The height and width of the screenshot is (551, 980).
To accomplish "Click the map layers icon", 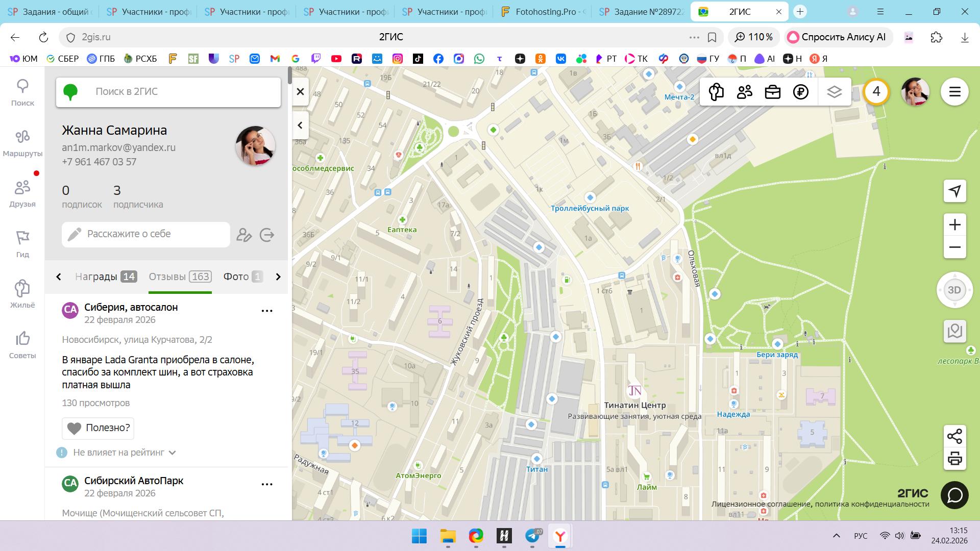I will tap(834, 92).
